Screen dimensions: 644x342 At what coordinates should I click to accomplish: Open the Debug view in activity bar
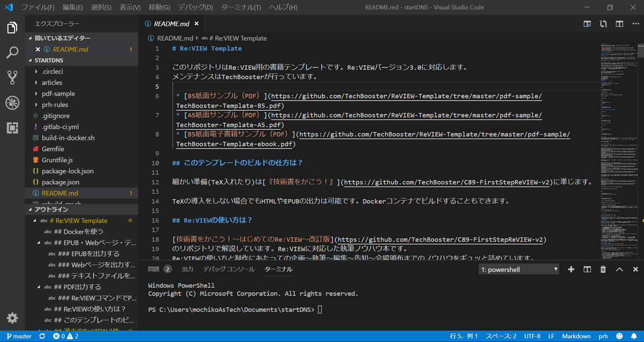[12, 102]
